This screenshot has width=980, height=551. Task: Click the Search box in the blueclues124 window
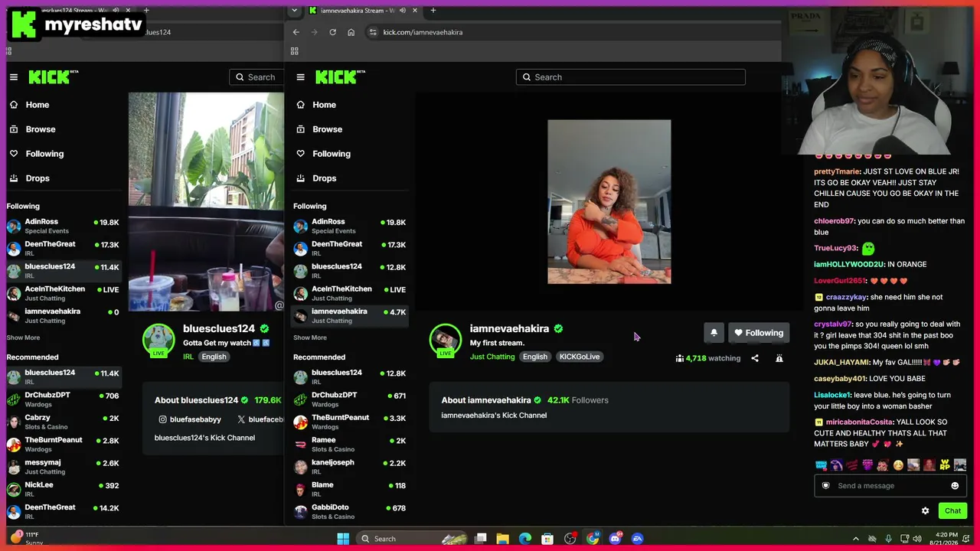coord(256,77)
